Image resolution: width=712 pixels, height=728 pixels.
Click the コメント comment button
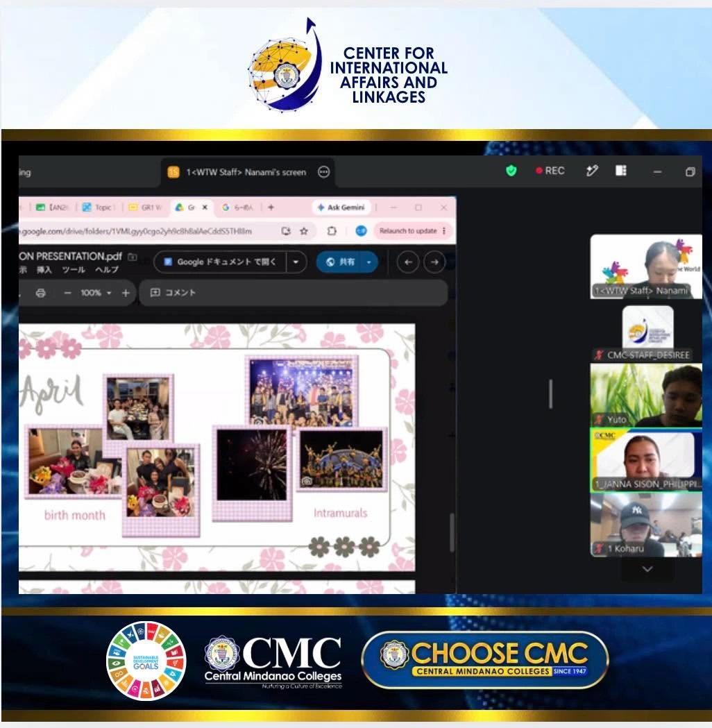click(173, 292)
